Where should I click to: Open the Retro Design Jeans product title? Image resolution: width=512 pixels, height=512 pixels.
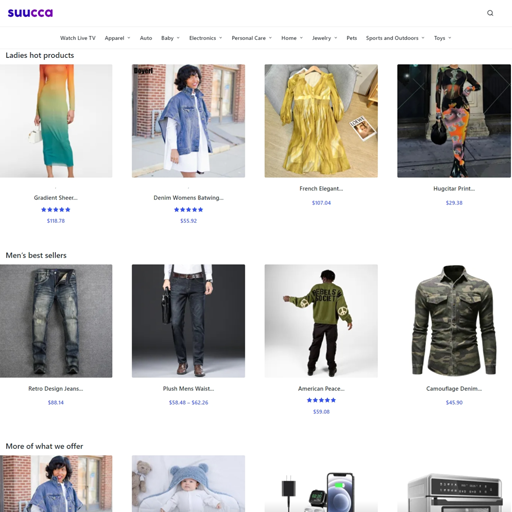(56, 389)
